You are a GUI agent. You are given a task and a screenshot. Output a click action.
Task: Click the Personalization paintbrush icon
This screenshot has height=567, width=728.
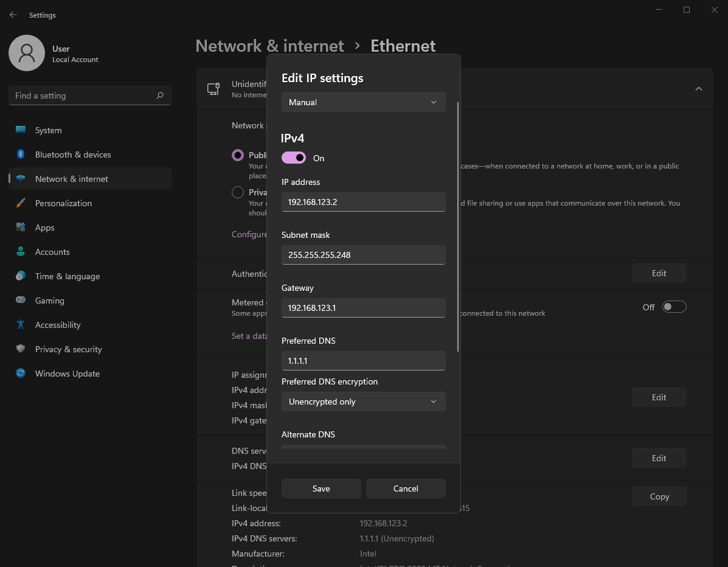(x=21, y=203)
